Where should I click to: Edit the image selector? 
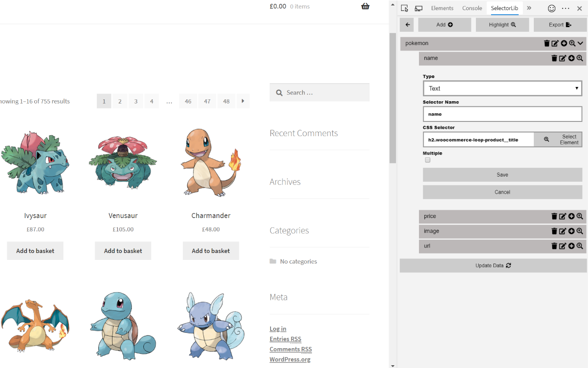(563, 231)
